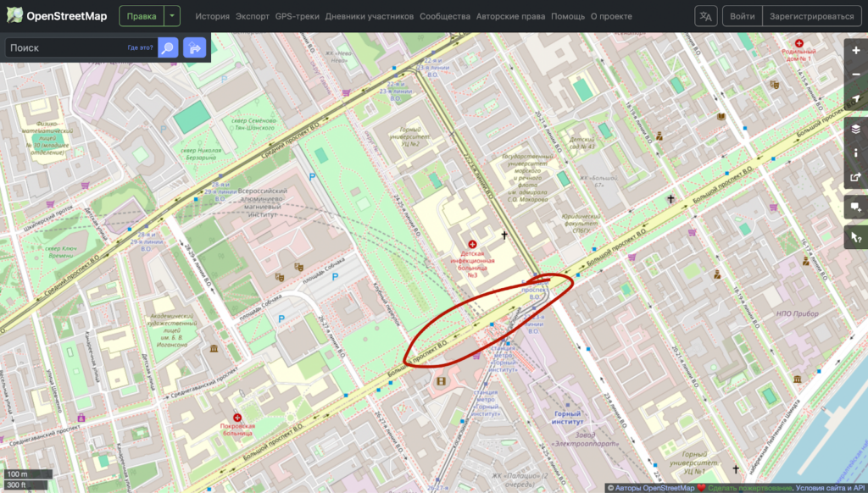Open the directions route finder

coord(195,48)
